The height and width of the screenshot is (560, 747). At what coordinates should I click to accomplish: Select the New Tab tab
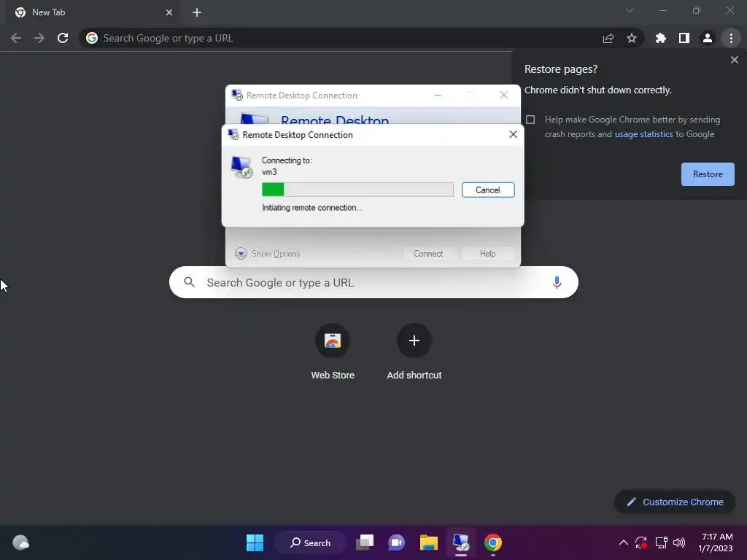click(93, 12)
